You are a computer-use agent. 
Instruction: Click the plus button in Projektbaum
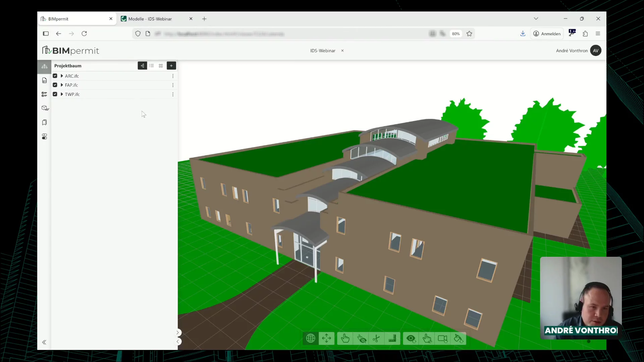[171, 66]
